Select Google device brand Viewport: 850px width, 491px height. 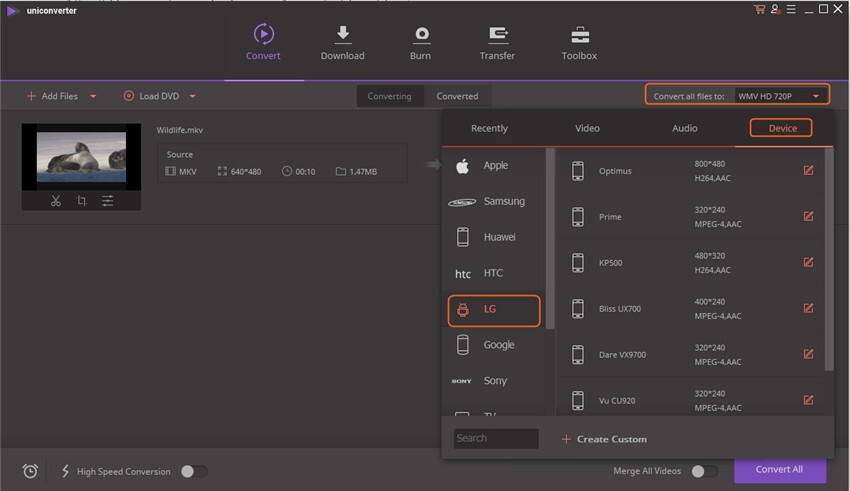click(x=494, y=345)
